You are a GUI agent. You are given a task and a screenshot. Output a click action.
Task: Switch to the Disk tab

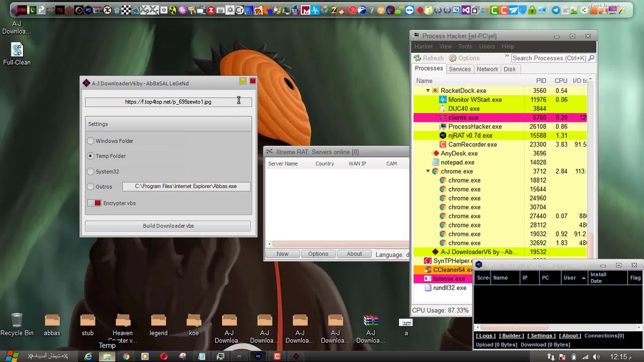coord(510,69)
